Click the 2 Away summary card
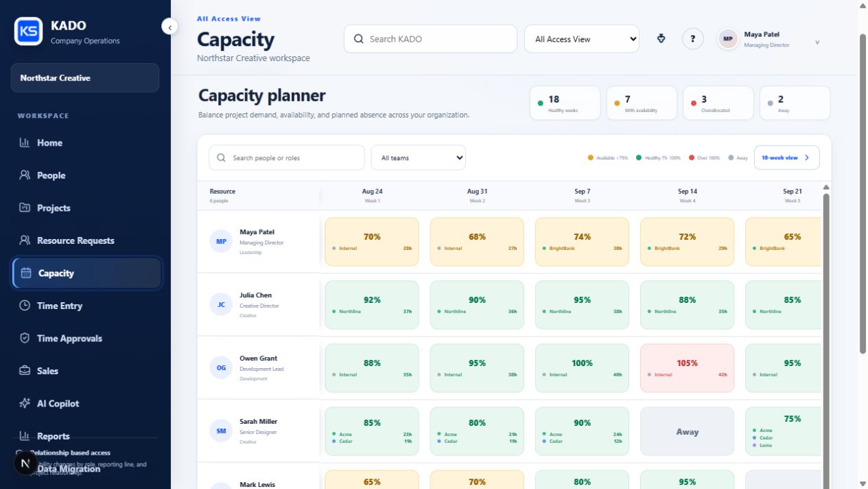This screenshot has height=489, width=868. (795, 103)
